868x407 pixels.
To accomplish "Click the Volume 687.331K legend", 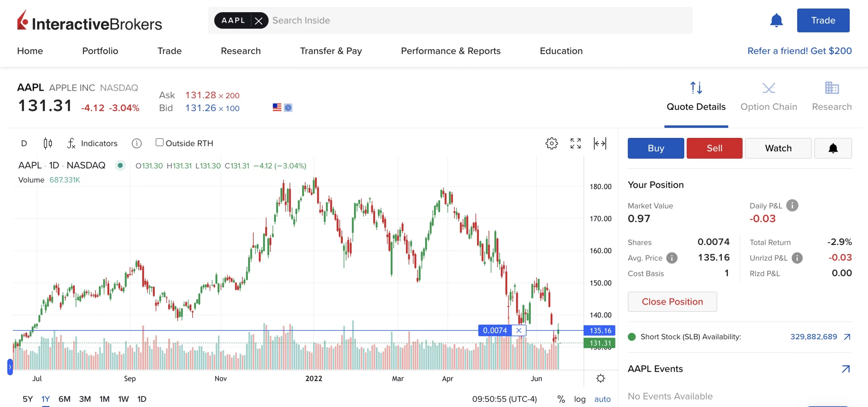I will click(x=49, y=180).
